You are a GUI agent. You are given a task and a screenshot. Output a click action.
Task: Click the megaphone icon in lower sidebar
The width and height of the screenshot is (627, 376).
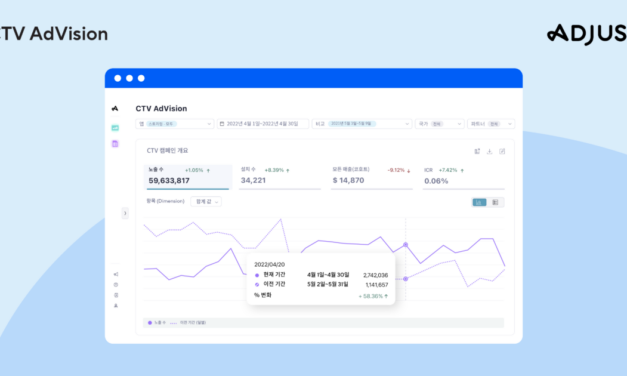[x=116, y=274]
